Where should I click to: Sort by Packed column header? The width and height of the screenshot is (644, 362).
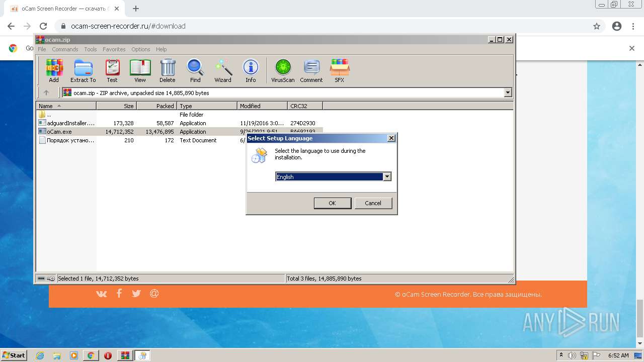click(x=156, y=106)
